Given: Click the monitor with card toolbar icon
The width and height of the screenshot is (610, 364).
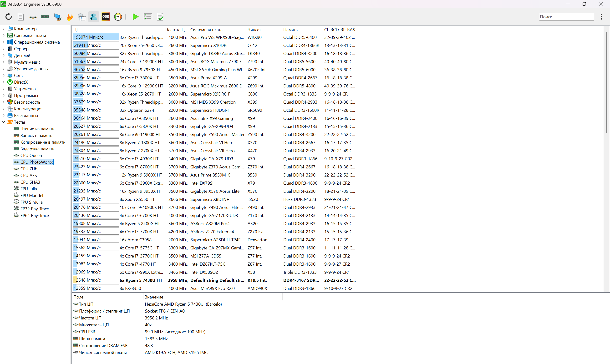Looking at the screenshot, I should 57,17.
